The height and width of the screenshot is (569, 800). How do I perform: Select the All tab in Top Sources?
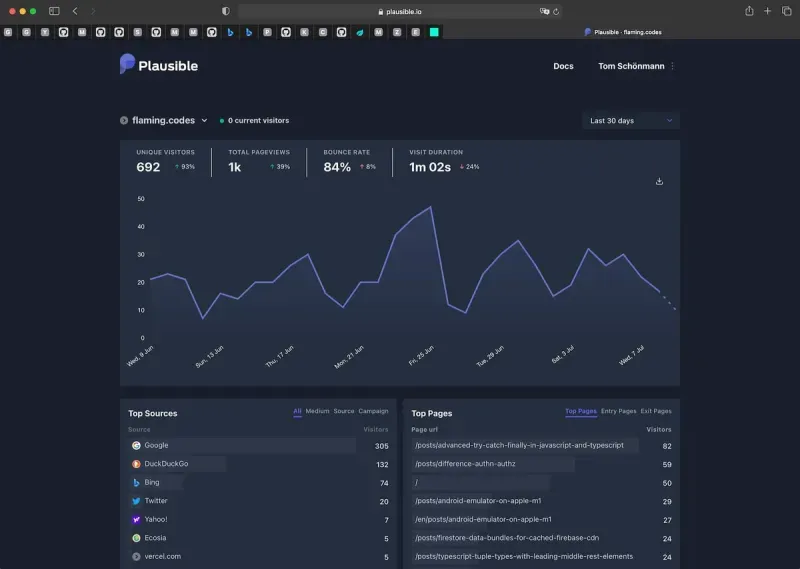pyautogui.click(x=297, y=411)
